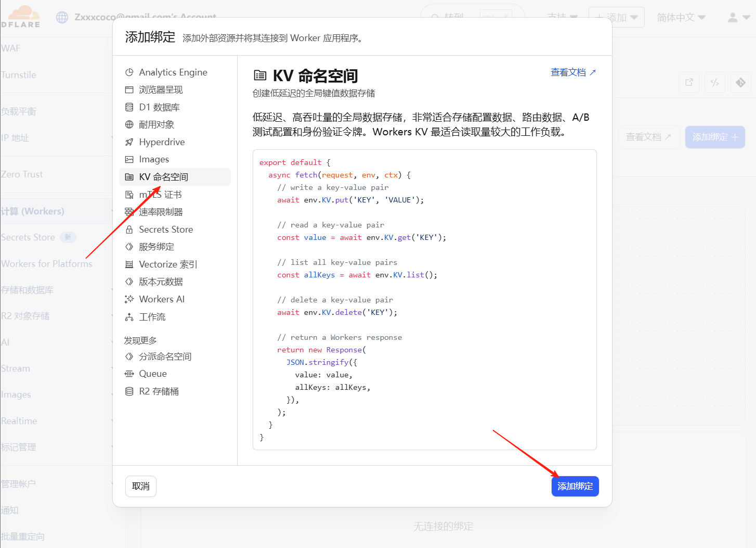Click the blue 添加绑定 confirm button
This screenshot has width=756, height=548.
pyautogui.click(x=575, y=486)
